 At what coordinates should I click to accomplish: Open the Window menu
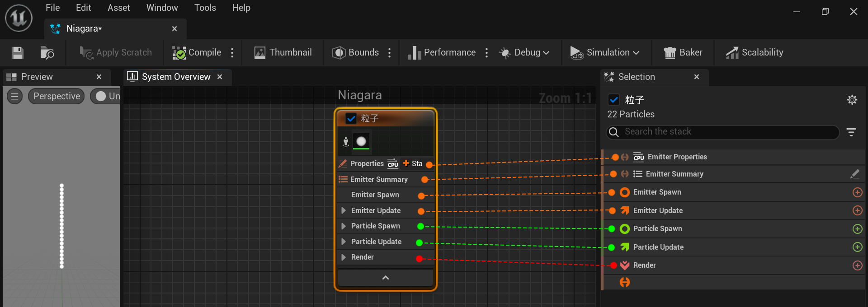[x=162, y=8]
